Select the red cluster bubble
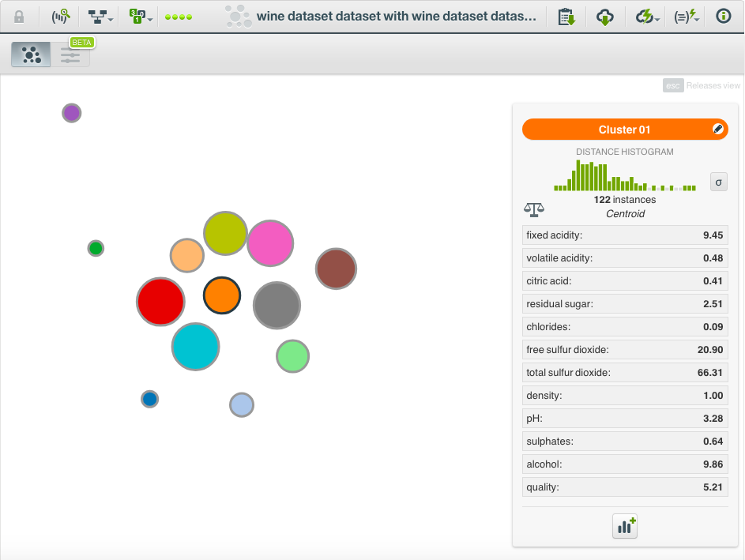 coord(160,302)
